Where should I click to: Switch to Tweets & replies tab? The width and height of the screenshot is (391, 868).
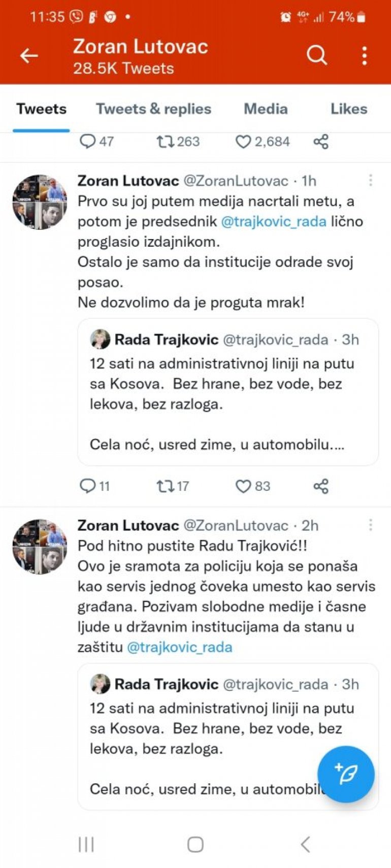153,109
